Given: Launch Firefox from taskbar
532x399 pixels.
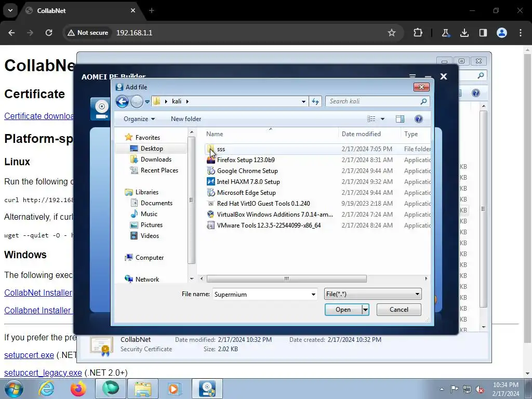Looking at the screenshot, I should [78, 389].
